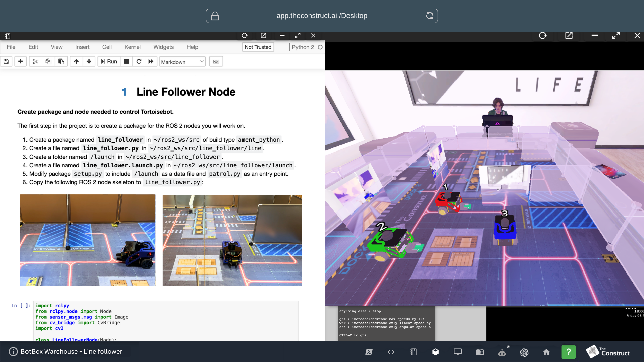Open the File menu

click(11, 47)
